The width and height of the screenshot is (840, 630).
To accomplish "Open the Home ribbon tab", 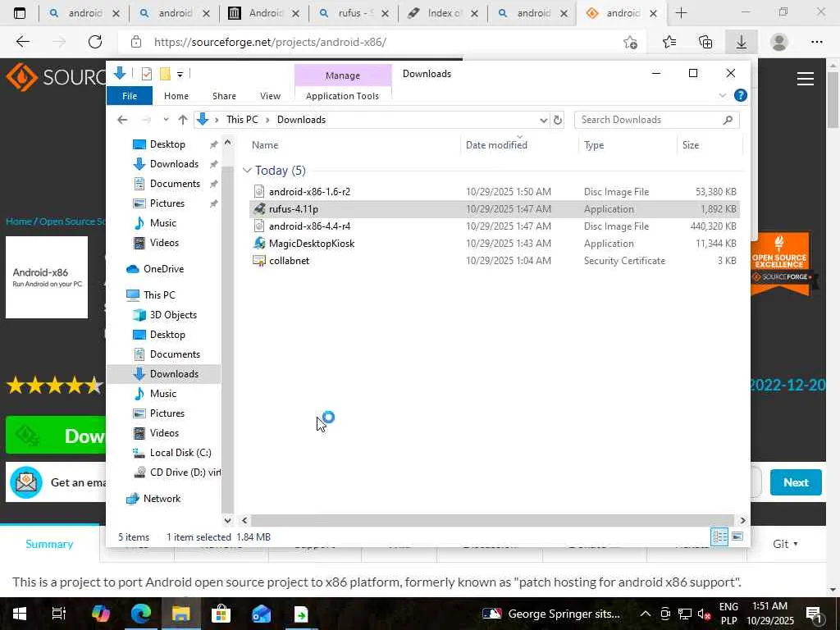I will pyautogui.click(x=176, y=96).
